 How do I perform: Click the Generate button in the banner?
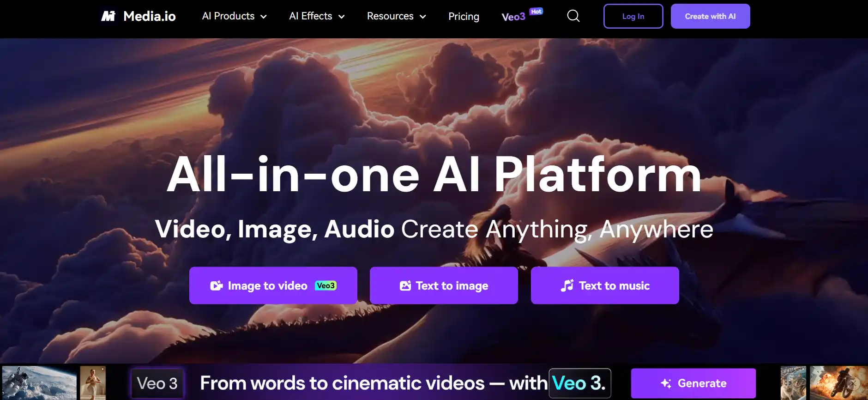point(693,383)
